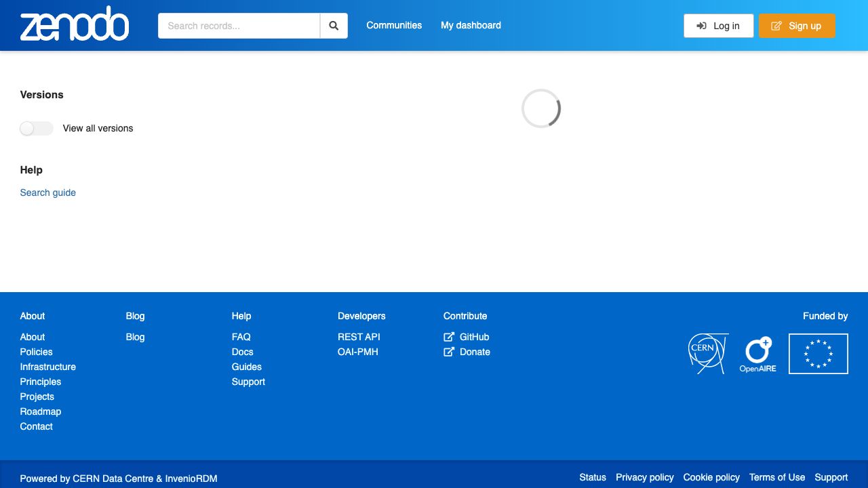Open the OpenAIRE logo link
This screenshot has height=488, width=868.
pos(757,354)
